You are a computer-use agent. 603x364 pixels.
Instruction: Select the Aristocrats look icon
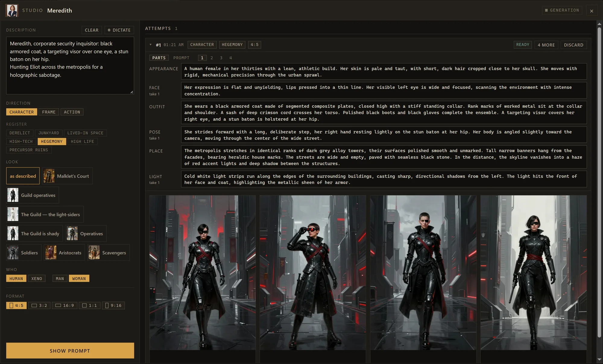51,253
